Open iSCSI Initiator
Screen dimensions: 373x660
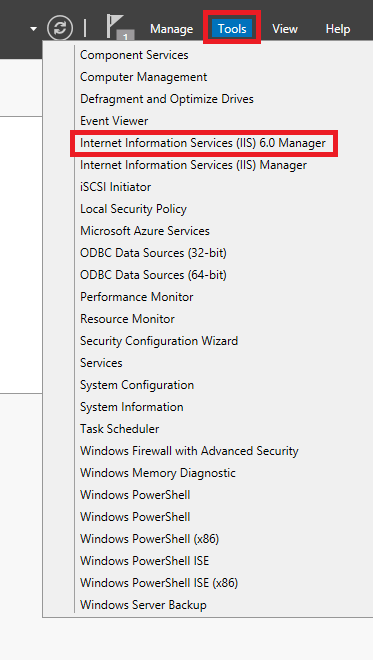pos(116,187)
